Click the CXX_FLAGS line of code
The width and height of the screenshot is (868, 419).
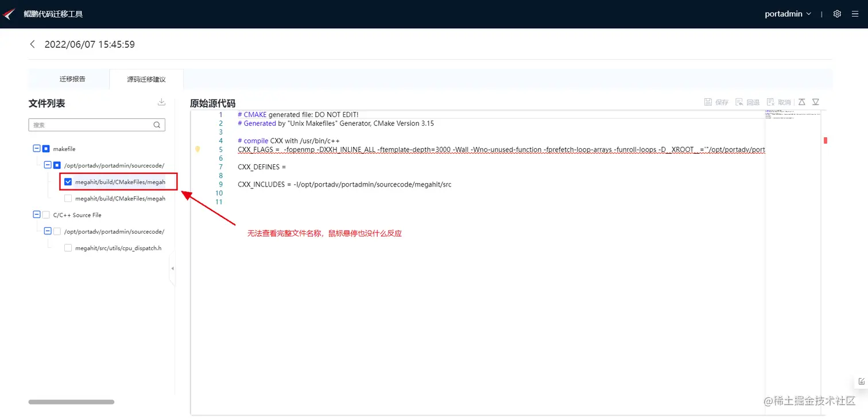tap(501, 150)
